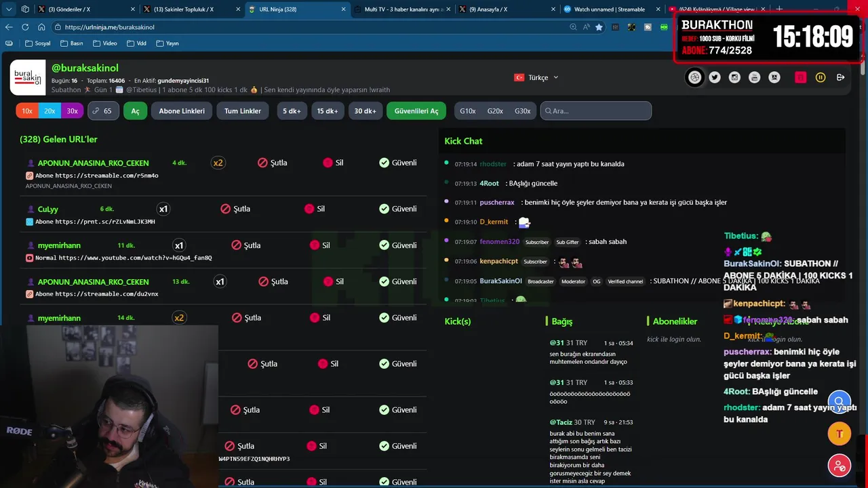
Task: Click Sil on the myemirhann 11 dk. row
Action: point(320,245)
